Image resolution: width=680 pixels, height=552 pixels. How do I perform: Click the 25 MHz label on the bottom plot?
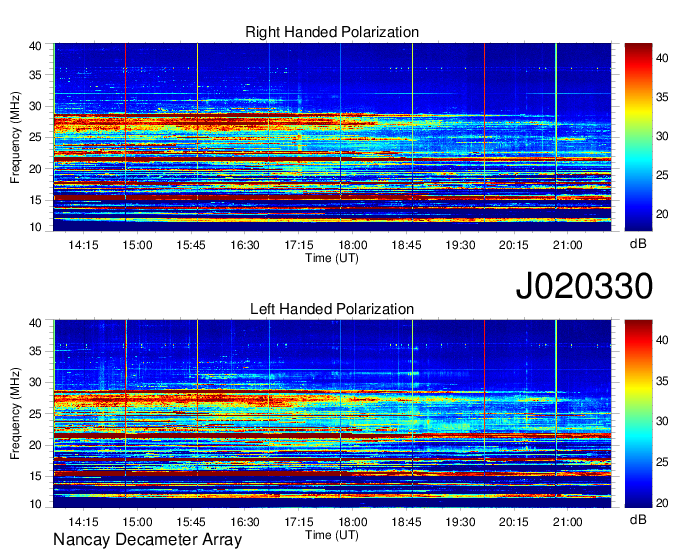(36, 414)
